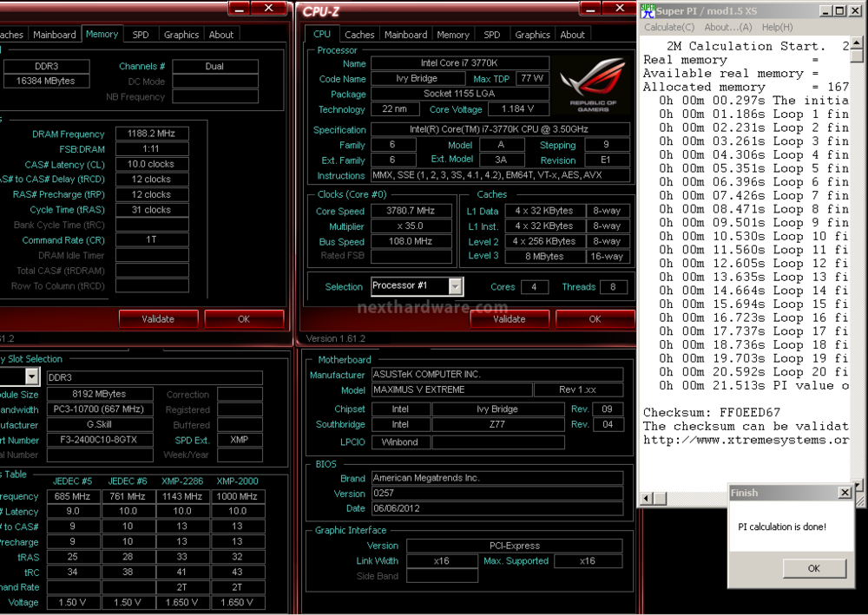This screenshot has width=868, height=615.
Task: Click the DRAM Frequency value '1188.2 MHz'
Action: pyautogui.click(x=152, y=134)
